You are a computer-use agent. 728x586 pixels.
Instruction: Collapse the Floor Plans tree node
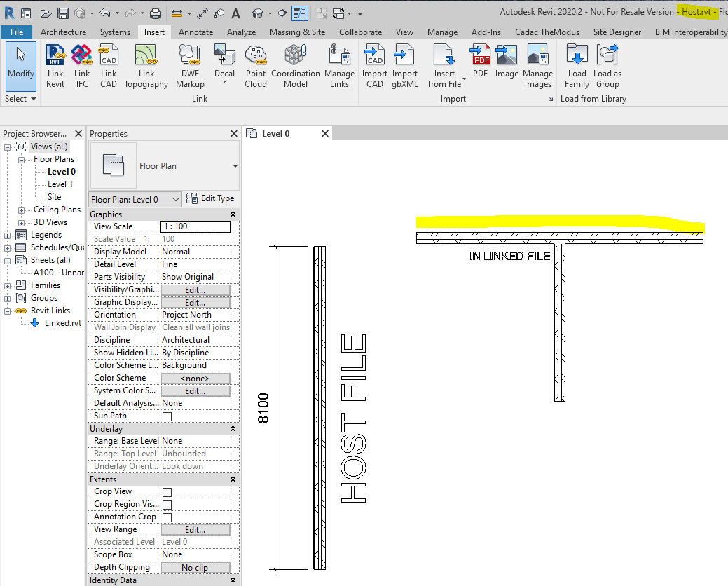21,160
